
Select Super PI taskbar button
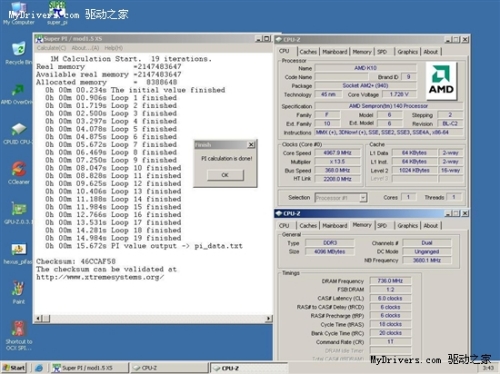pos(90,368)
